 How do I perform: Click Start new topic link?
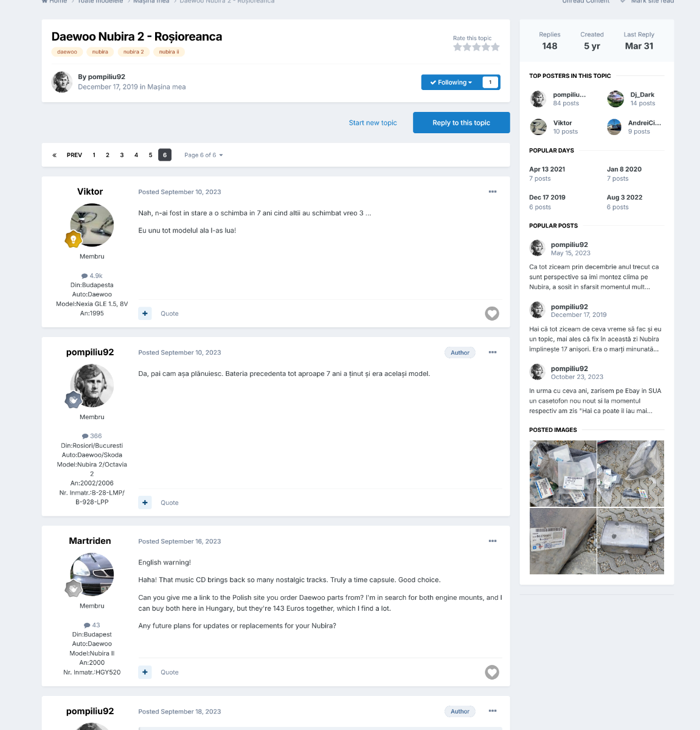click(373, 123)
